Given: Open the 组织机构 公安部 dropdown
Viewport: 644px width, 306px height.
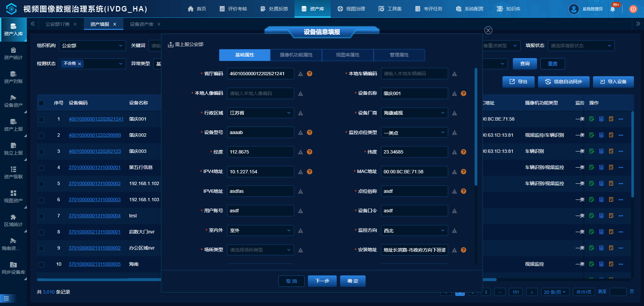Looking at the screenshot, I should (x=93, y=46).
